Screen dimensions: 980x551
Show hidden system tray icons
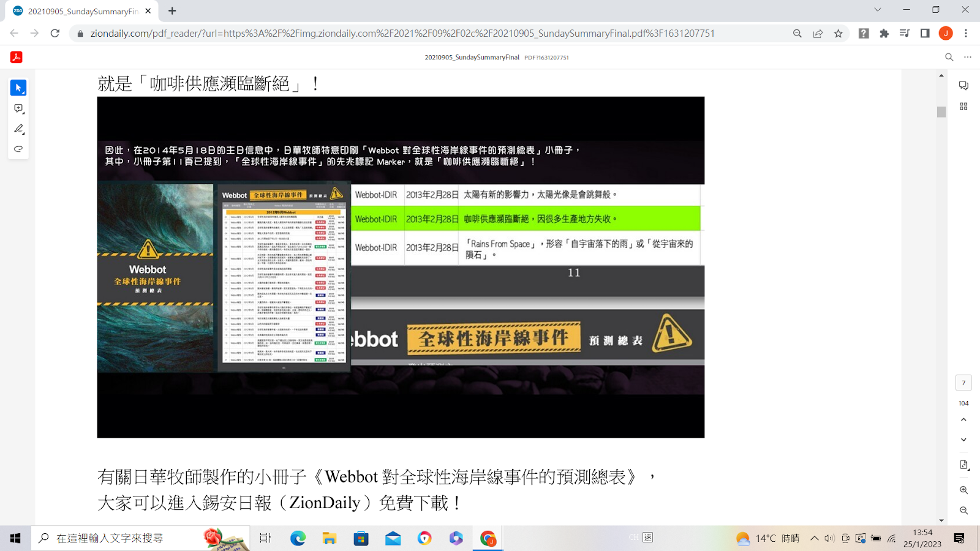[814, 538]
